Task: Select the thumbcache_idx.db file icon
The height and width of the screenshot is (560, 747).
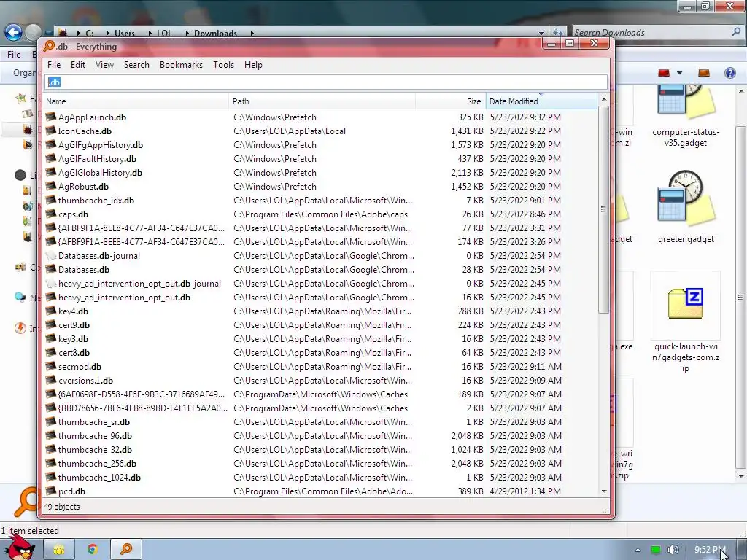Action: (x=50, y=200)
